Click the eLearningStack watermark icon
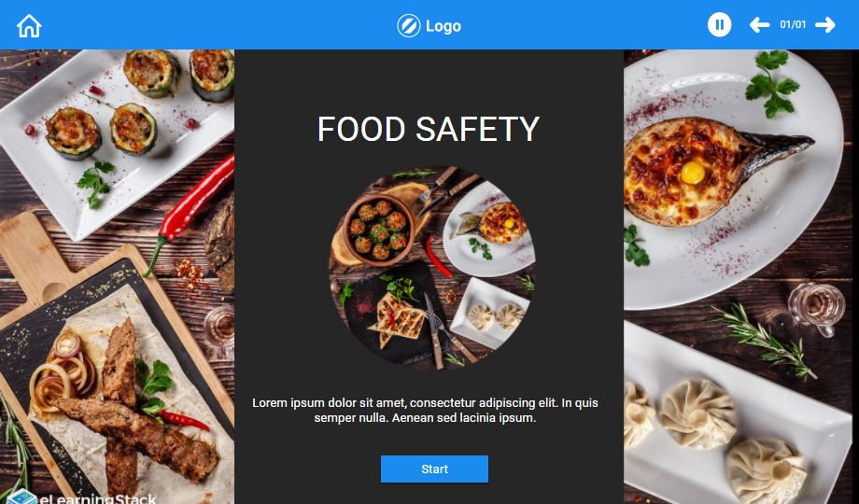The image size is (859, 504). coord(21,497)
